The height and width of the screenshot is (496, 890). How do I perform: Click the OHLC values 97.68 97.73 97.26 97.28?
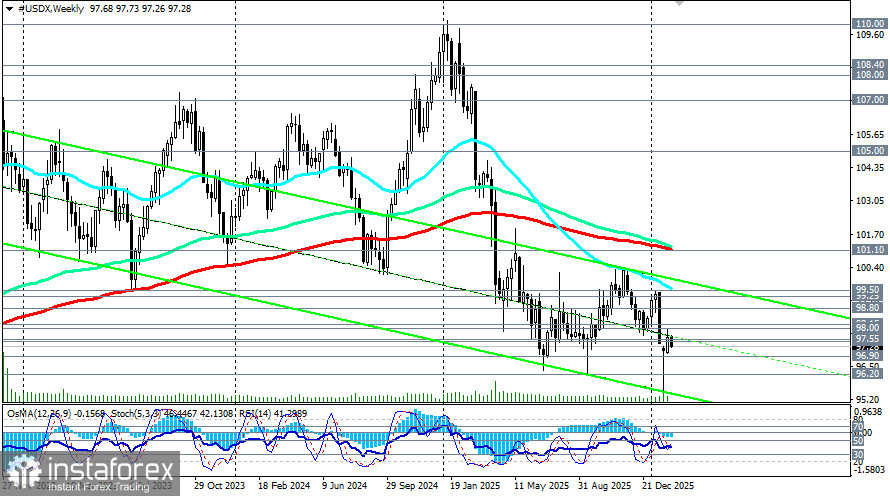140,9
